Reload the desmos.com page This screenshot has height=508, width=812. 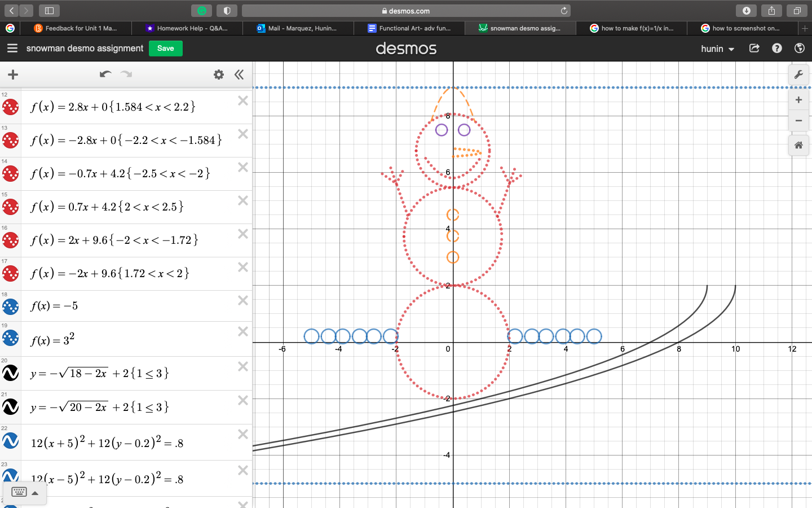click(x=564, y=11)
